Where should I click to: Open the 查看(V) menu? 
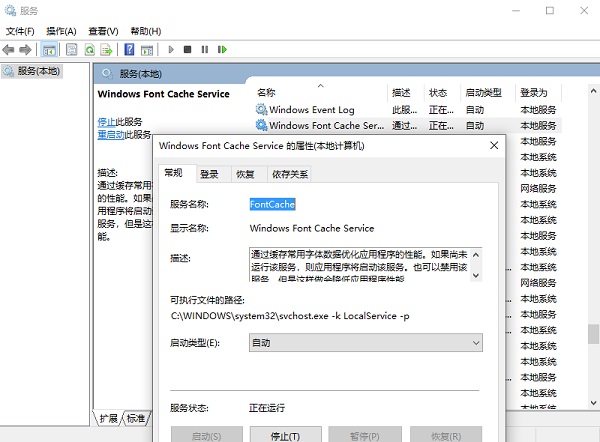(x=103, y=31)
